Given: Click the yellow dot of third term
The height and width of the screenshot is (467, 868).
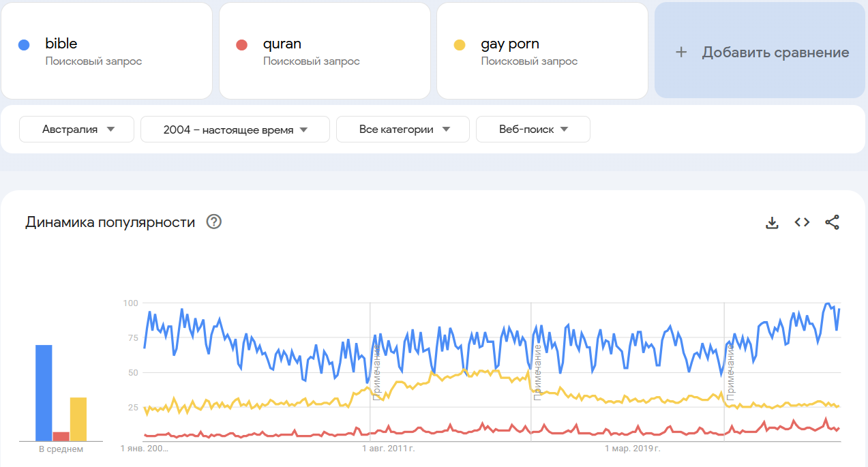Looking at the screenshot, I should 460,45.
